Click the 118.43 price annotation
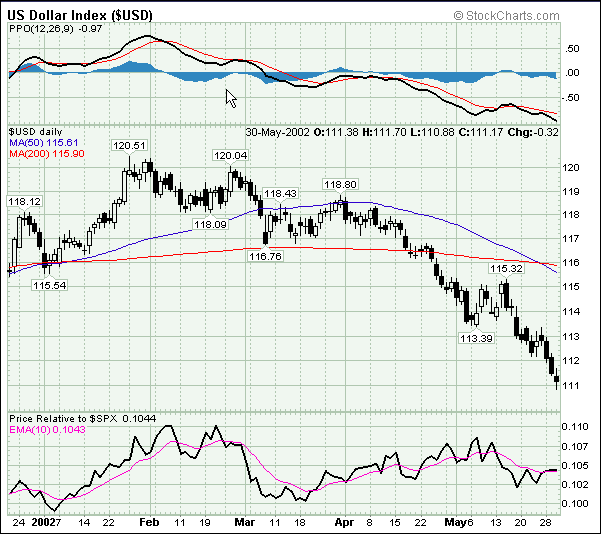The height and width of the screenshot is (534, 601). [x=281, y=194]
